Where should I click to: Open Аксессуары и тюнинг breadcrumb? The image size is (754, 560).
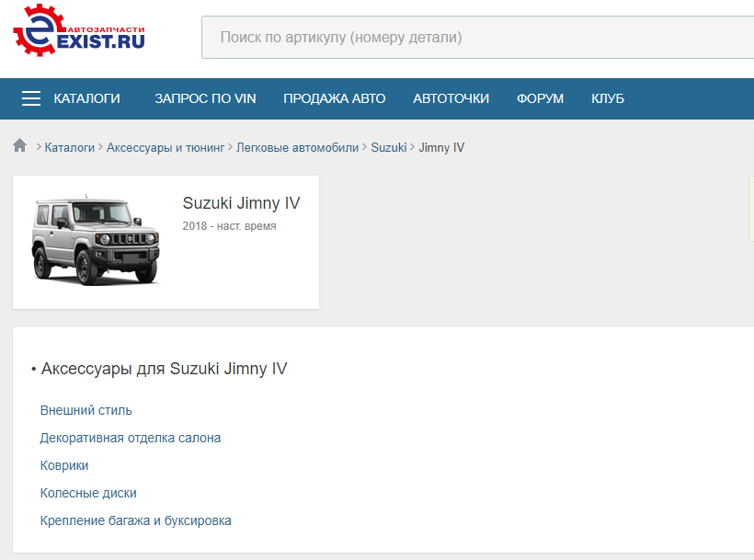click(x=166, y=147)
